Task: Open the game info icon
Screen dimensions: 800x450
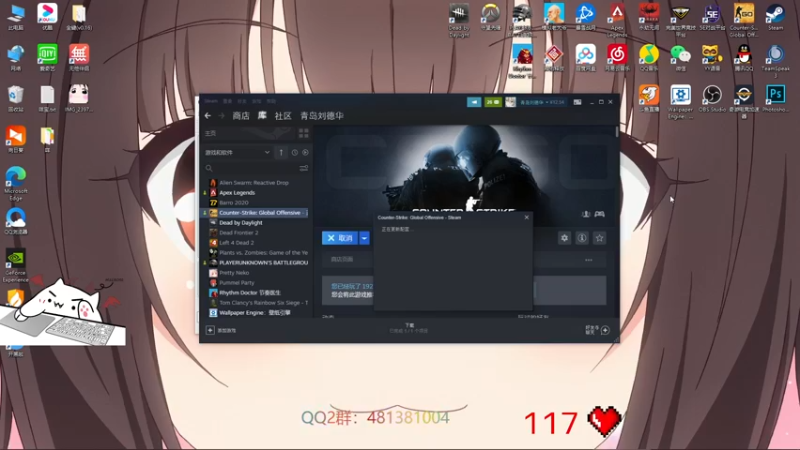Action: click(x=582, y=238)
